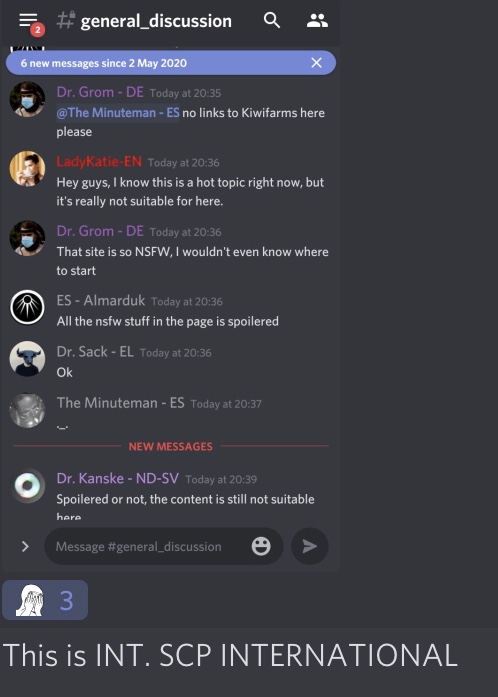This screenshot has width=498, height=697.
Task: Dismiss the new messages banner
Action: 316,63
